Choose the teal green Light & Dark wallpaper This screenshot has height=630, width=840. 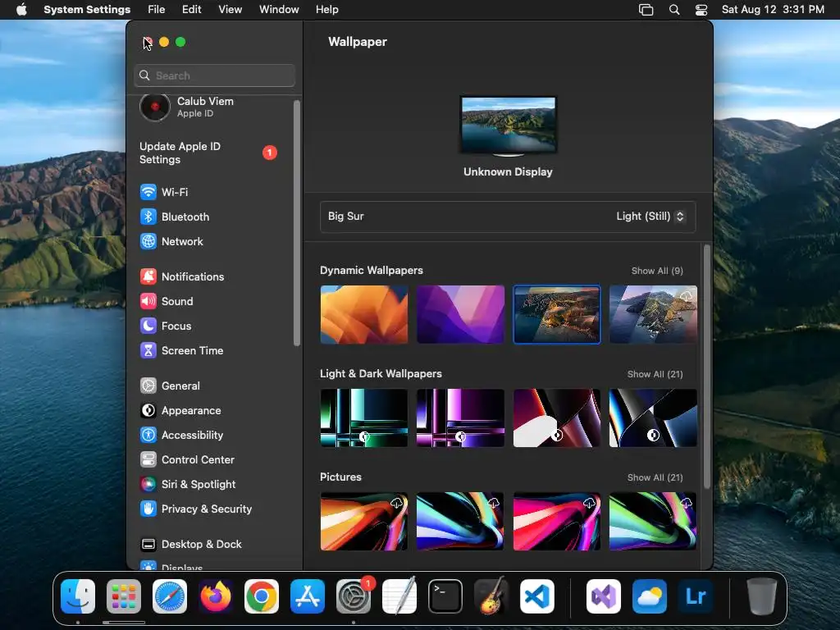(x=363, y=418)
